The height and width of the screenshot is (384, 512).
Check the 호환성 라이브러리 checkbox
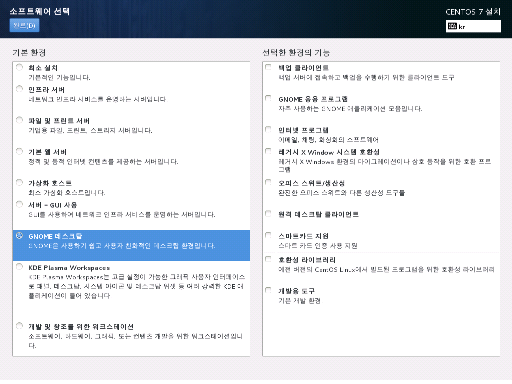point(268,259)
